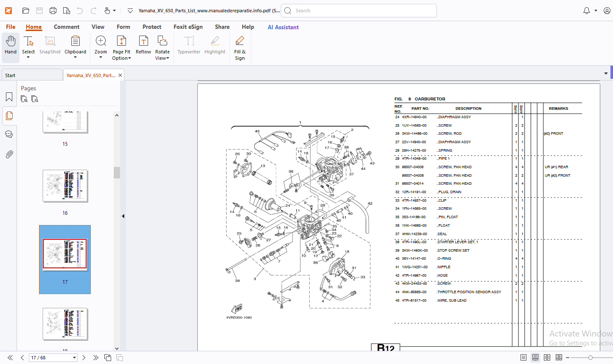Expand the notification bell dropdown arrow
The image size is (613, 364).
click(x=596, y=11)
